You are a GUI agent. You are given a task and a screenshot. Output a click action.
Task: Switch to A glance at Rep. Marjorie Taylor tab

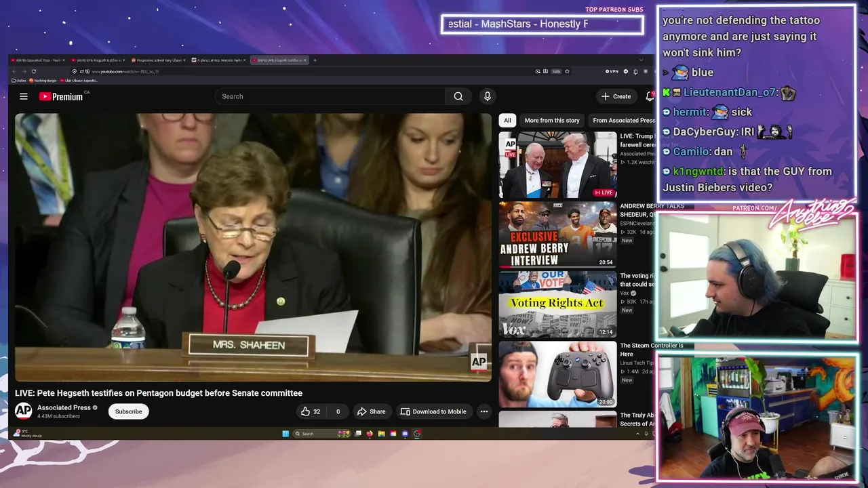[x=220, y=60]
